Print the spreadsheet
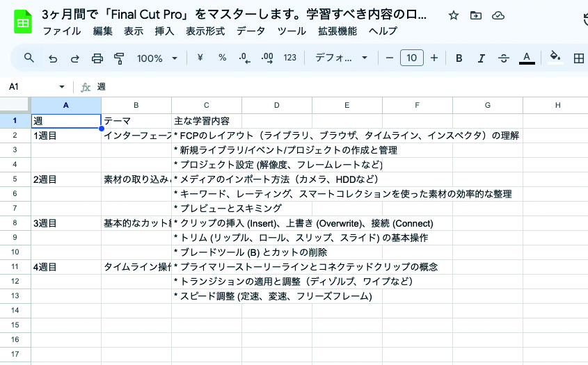The width and height of the screenshot is (588, 365). point(97,58)
